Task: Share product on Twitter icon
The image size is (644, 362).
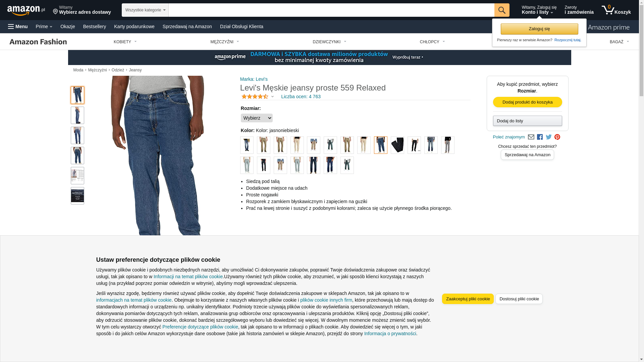Action: (x=549, y=137)
